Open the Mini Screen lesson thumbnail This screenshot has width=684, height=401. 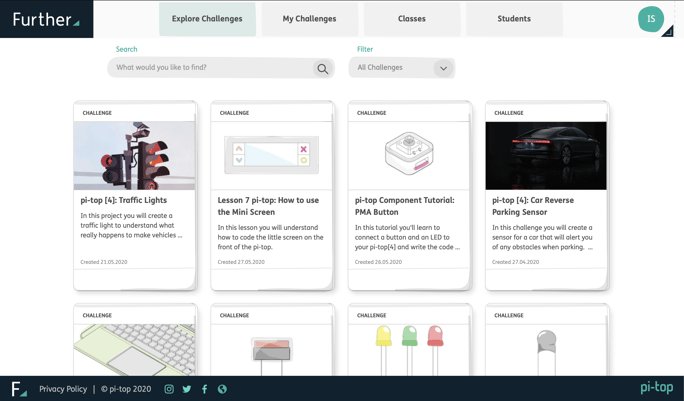271,155
